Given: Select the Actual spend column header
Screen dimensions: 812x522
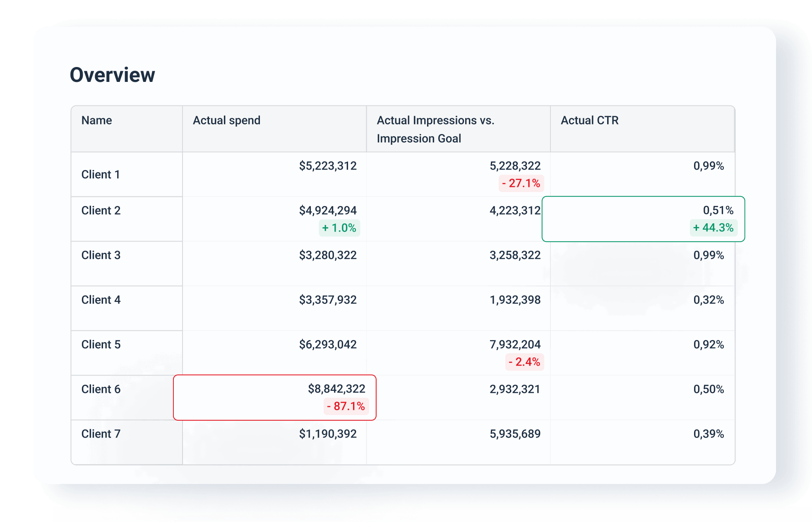Looking at the screenshot, I should [226, 120].
